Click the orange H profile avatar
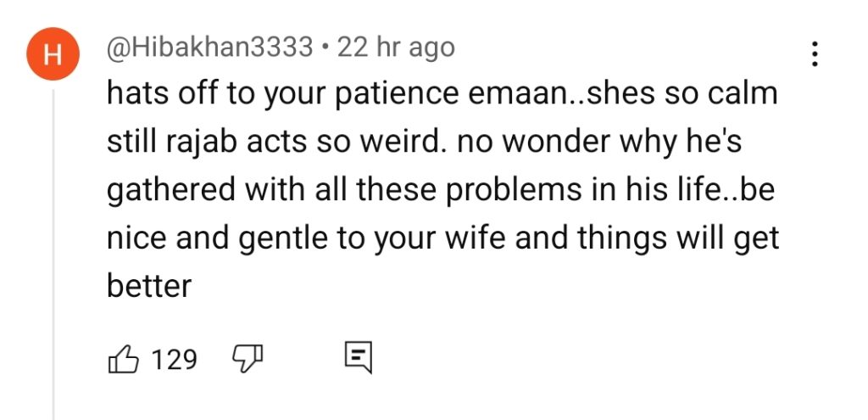The height and width of the screenshot is (420, 868). click(x=51, y=57)
